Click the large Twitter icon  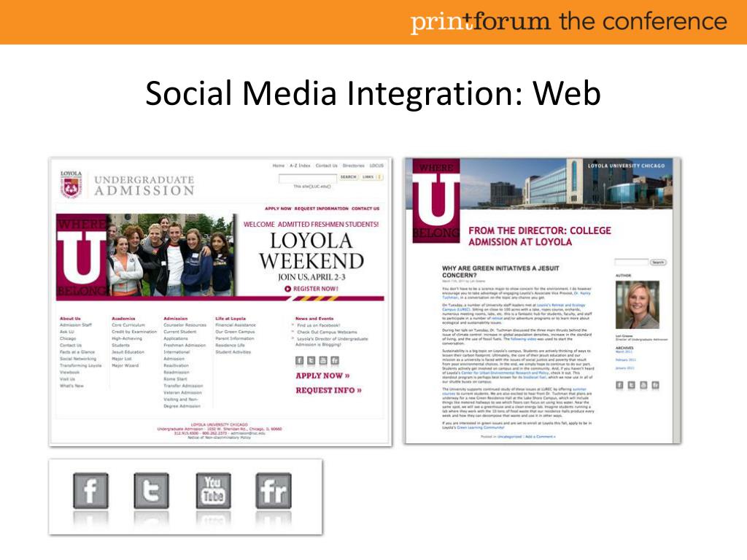pyautogui.click(x=151, y=490)
